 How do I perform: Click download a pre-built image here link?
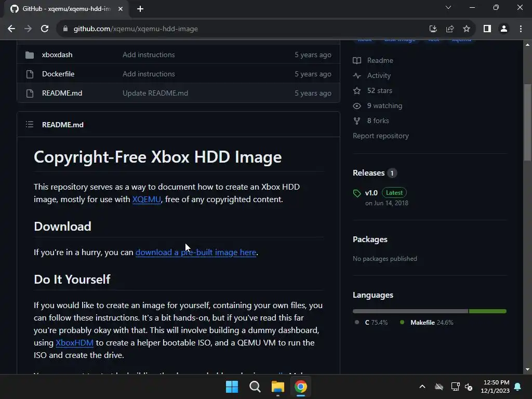(196, 252)
